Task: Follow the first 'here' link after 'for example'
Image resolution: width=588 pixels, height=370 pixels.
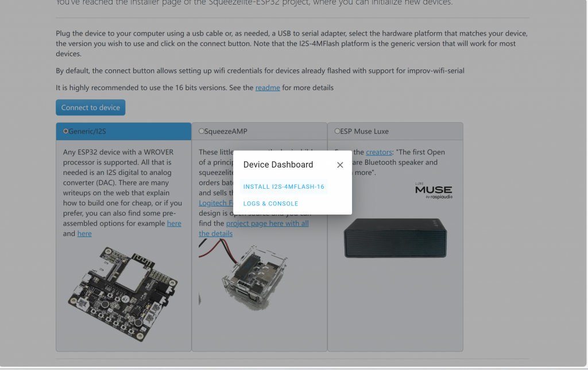Action: pos(174,223)
